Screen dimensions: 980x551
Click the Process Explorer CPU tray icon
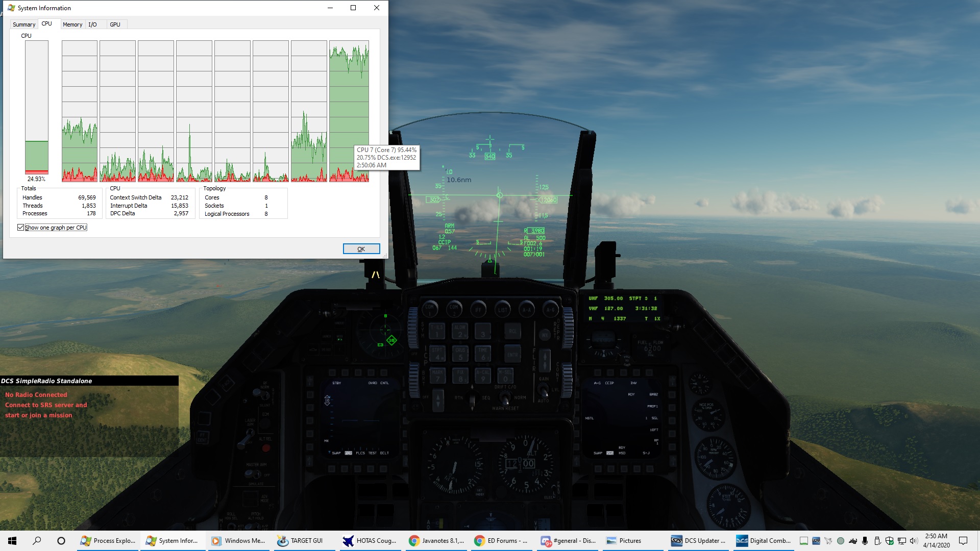coord(804,541)
